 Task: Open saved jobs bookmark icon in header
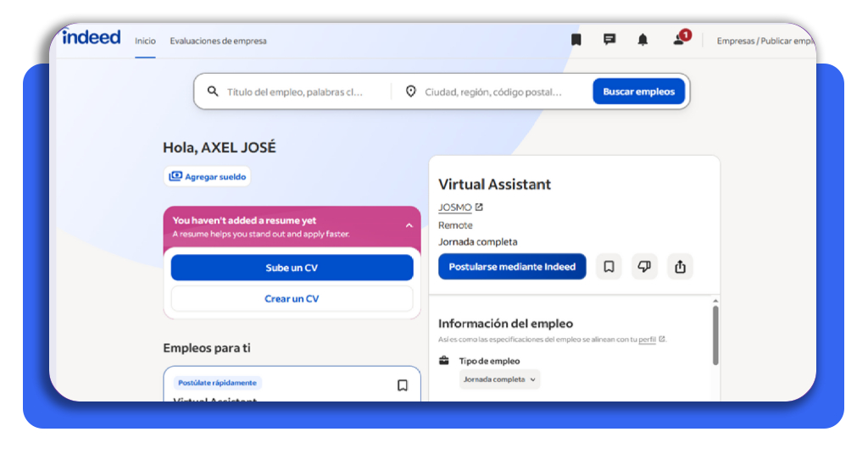click(576, 40)
